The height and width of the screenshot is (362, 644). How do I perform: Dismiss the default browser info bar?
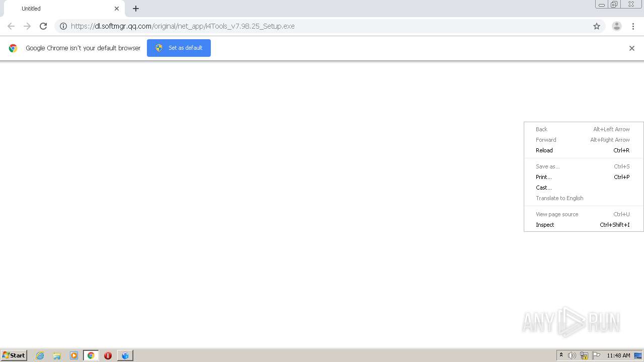tap(632, 48)
